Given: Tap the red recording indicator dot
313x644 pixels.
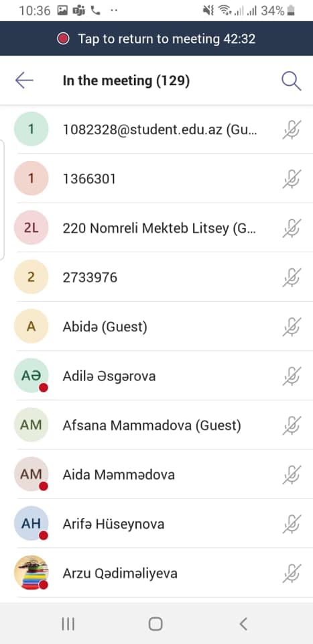Looking at the screenshot, I should pyautogui.click(x=63, y=39).
